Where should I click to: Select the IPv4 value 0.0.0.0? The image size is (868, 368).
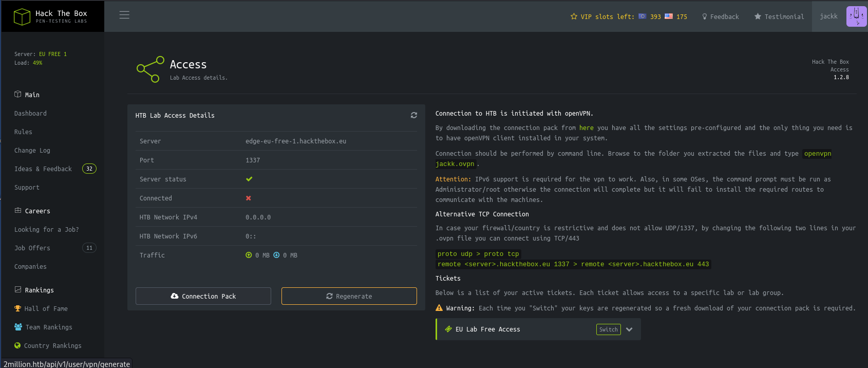tap(258, 217)
